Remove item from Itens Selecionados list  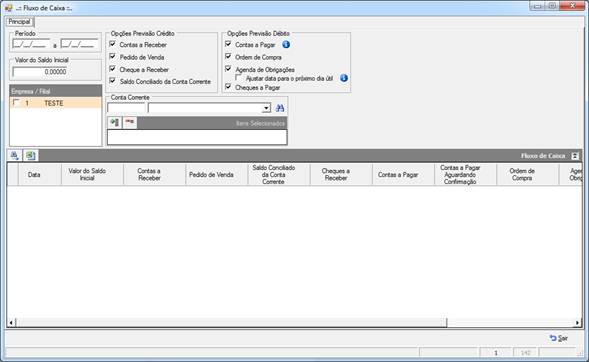coord(130,122)
